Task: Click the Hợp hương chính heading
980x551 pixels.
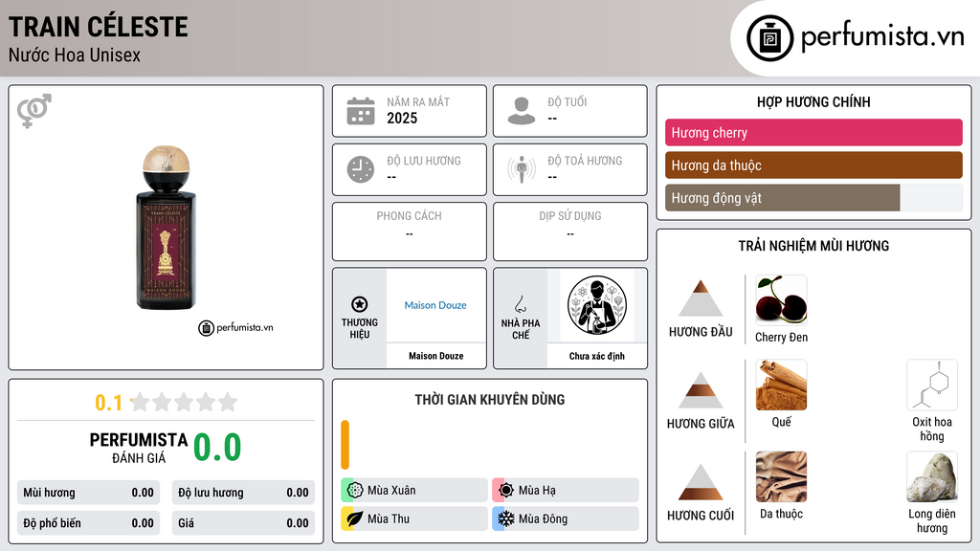Action: (813, 101)
